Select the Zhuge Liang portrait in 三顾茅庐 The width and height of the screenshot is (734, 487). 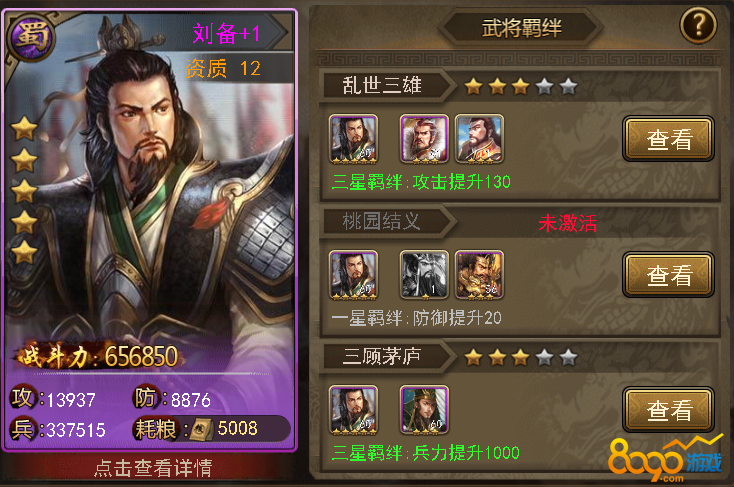424,410
